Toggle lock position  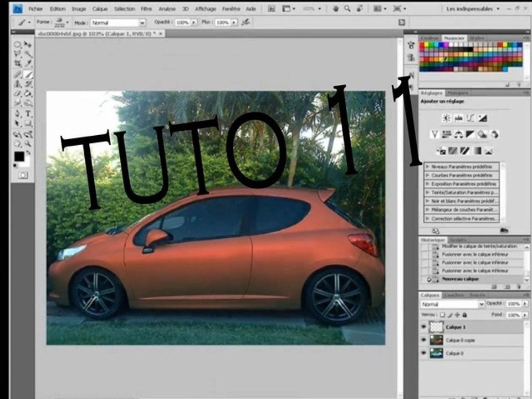click(457, 315)
